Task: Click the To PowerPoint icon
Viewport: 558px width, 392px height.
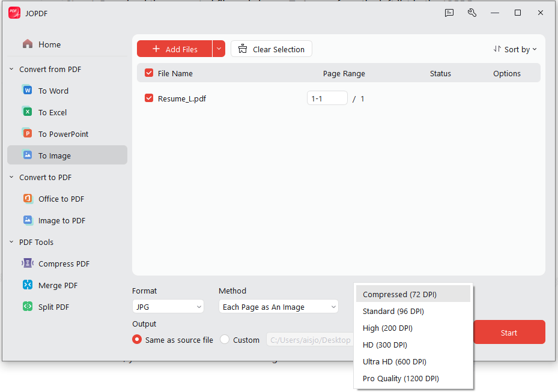Action: tap(28, 134)
